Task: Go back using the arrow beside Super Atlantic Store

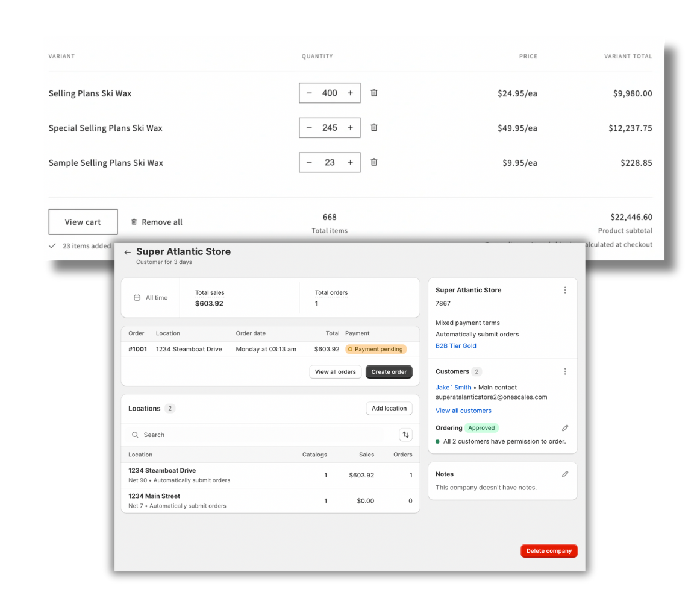Action: 127,253
